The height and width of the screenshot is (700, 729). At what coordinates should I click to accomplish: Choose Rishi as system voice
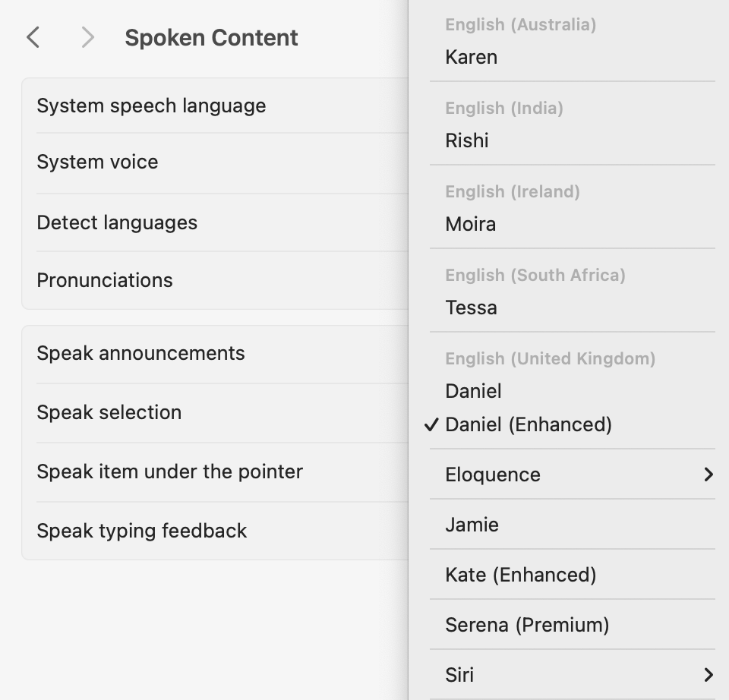pos(467,140)
